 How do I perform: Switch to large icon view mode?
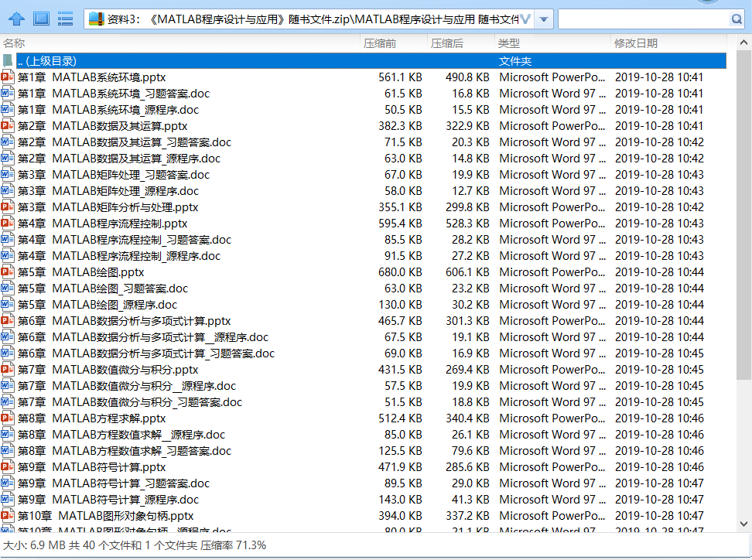coord(41,19)
